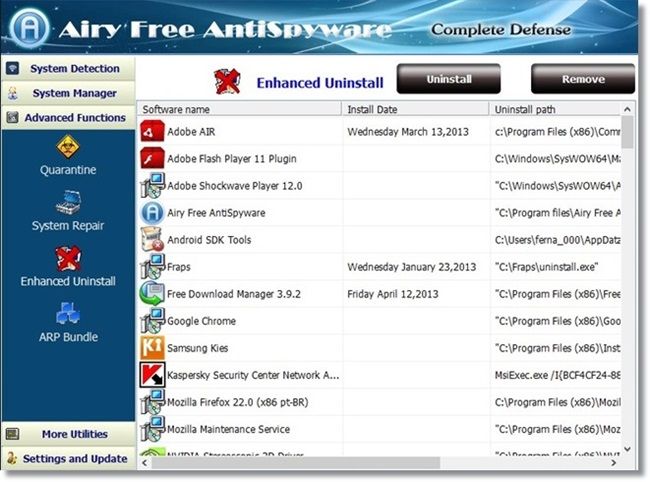Open the Quarantine tool icon
This screenshot has width=650, height=482.
tap(68, 147)
